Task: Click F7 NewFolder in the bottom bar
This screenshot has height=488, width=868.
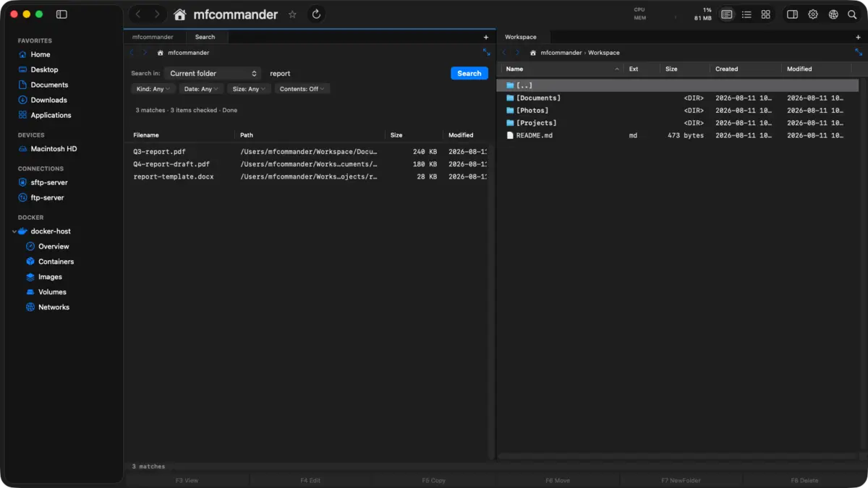Action: tap(681, 480)
